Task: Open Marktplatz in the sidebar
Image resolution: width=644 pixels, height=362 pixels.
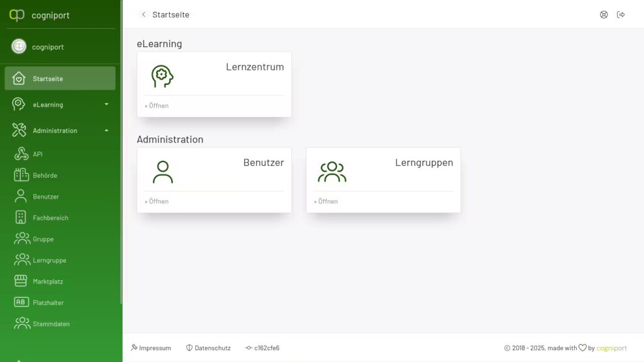Action: click(48, 282)
